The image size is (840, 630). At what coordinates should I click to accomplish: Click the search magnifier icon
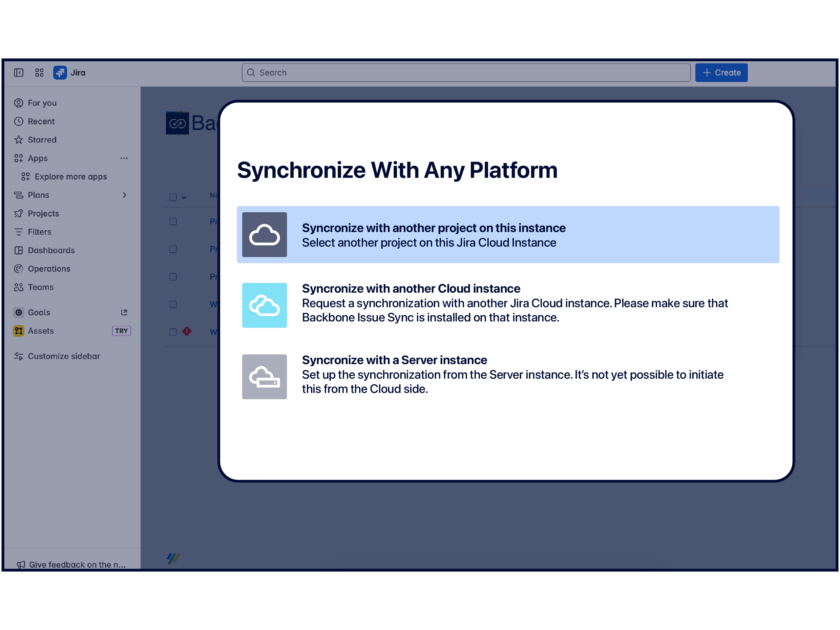pos(251,72)
